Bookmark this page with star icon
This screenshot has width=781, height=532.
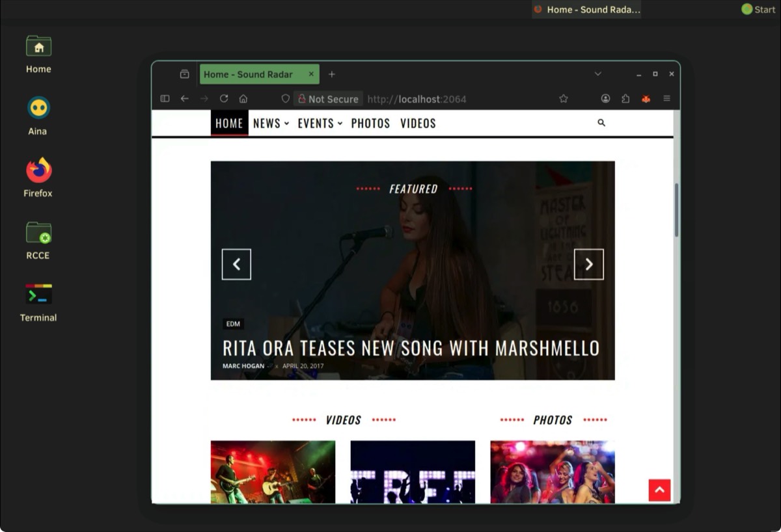point(564,99)
